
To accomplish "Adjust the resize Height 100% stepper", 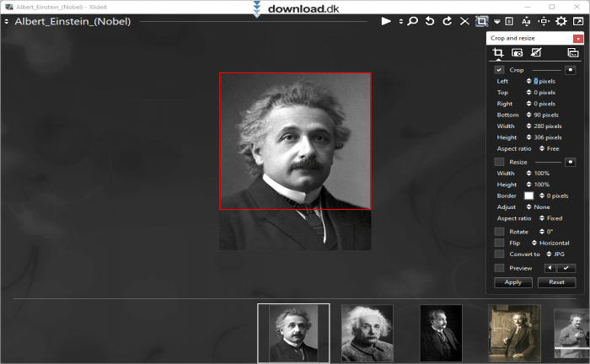I will click(528, 185).
